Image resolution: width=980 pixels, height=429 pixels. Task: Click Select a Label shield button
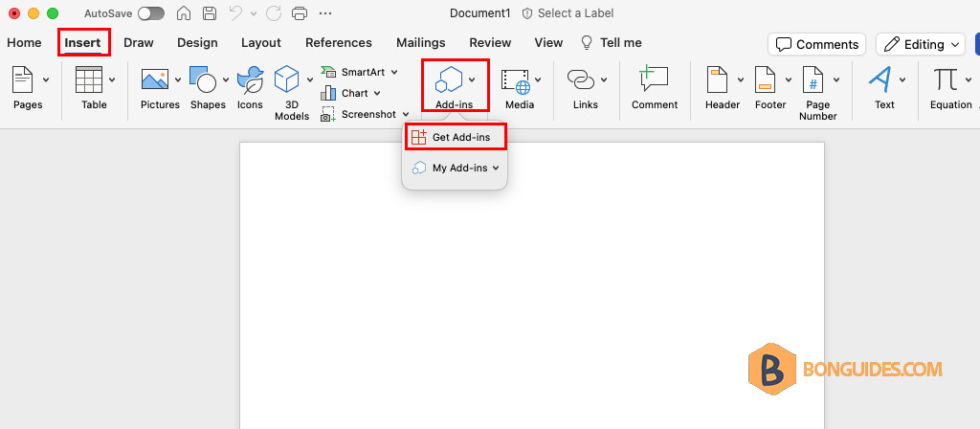click(568, 13)
